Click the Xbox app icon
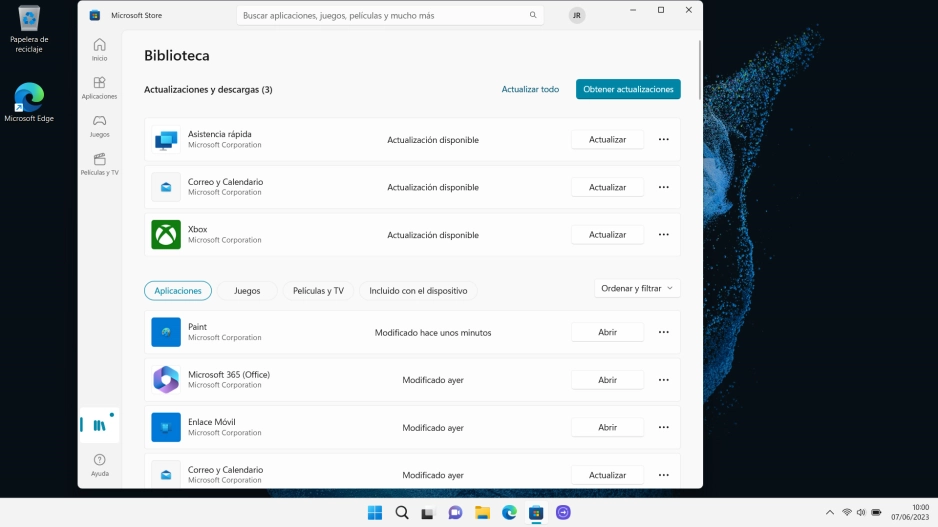The image size is (938, 527). (x=166, y=234)
